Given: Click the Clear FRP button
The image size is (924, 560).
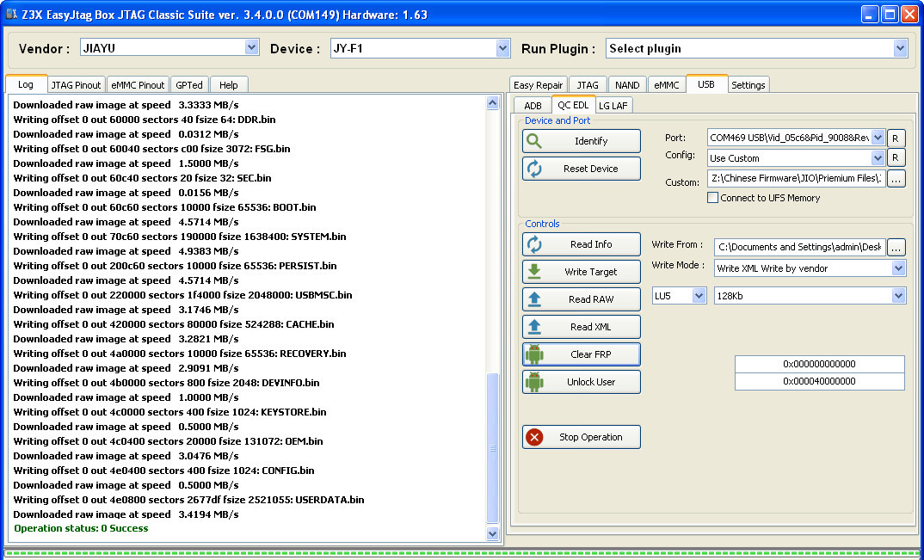Looking at the screenshot, I should (581, 354).
